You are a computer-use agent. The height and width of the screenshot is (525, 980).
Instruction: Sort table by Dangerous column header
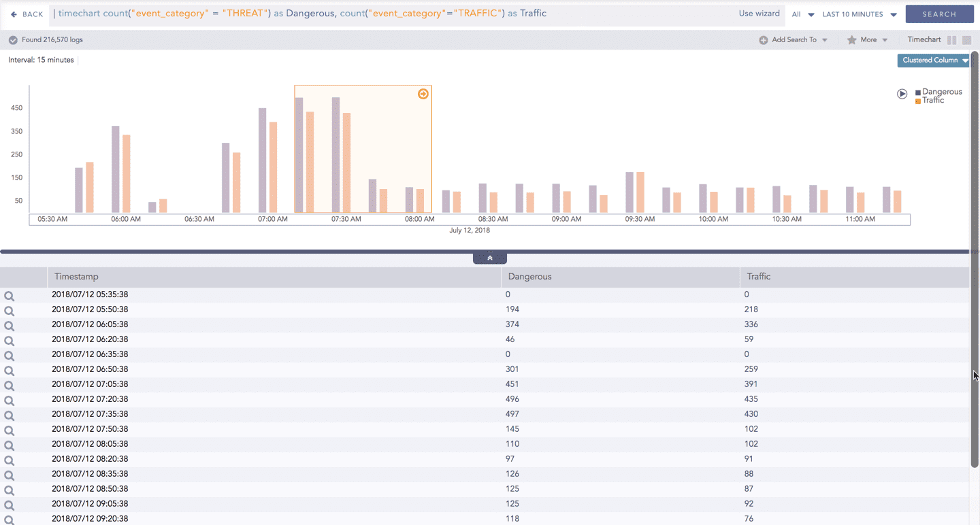[529, 277]
